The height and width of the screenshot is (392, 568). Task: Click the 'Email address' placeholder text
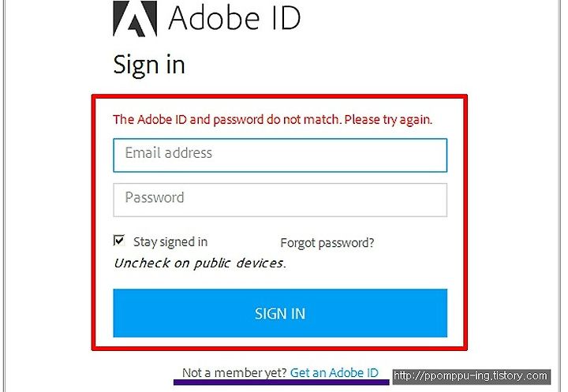coord(169,153)
